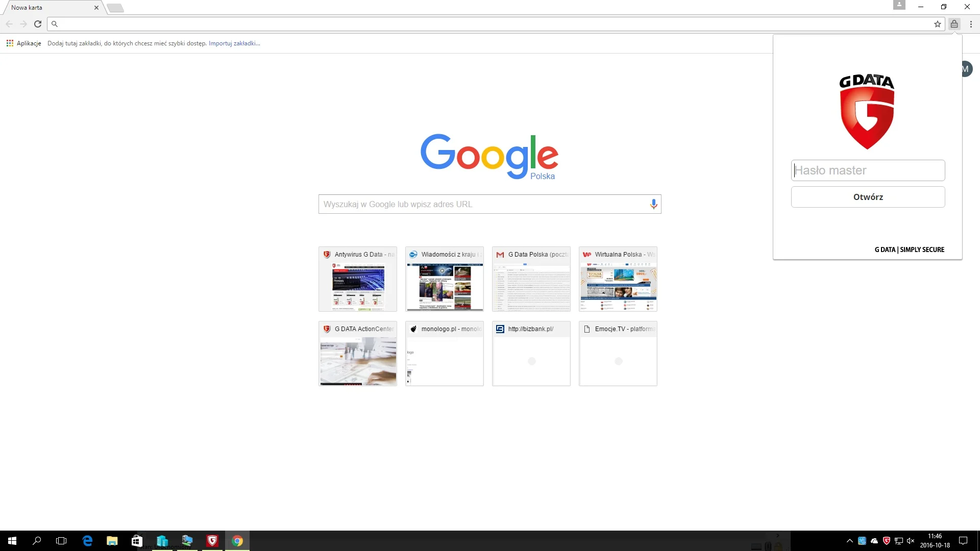Viewport: 980px width, 551px height.
Task: Click the G DATA password manager padlock icon
Action: [954, 24]
